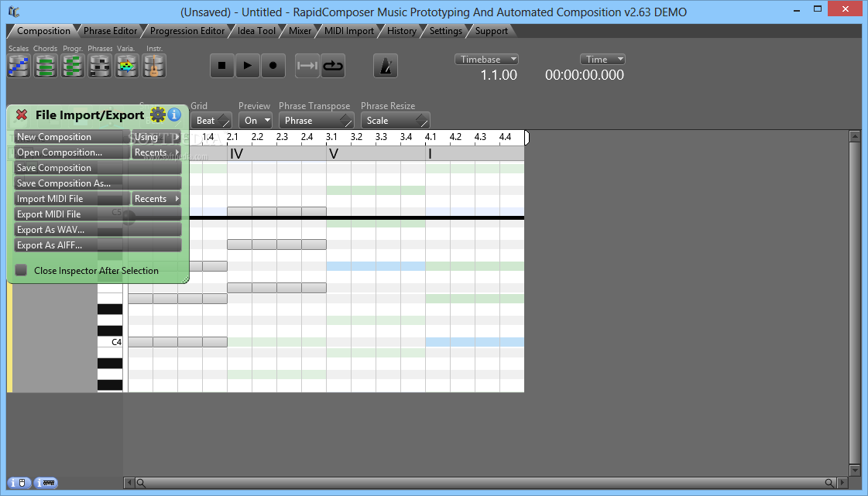Image resolution: width=868 pixels, height=496 pixels.
Task: Click the scroll-right arrow of horizontal scrollbar
Action: [x=842, y=483]
